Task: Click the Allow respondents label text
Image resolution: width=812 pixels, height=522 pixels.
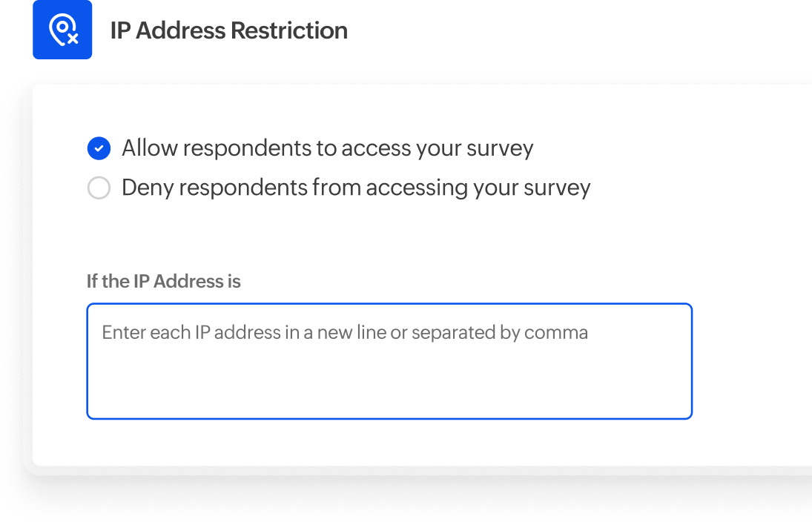Action: pyautogui.click(x=329, y=148)
